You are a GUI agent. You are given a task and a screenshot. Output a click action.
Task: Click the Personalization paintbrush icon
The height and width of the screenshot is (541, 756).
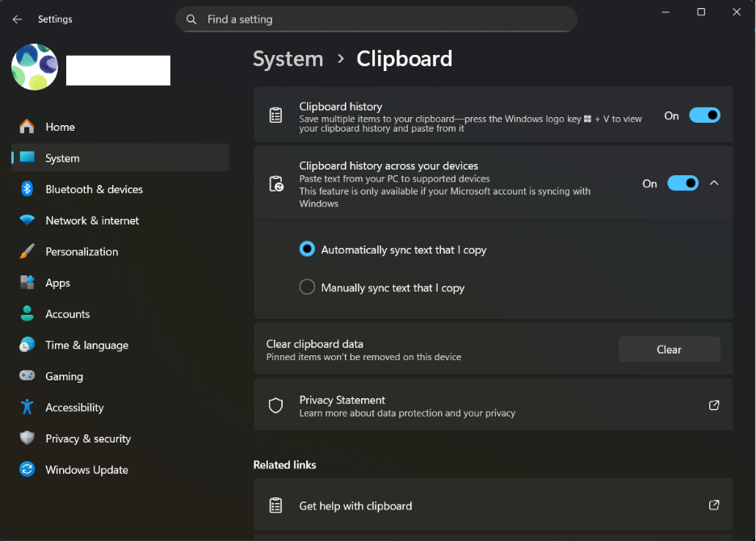27,251
